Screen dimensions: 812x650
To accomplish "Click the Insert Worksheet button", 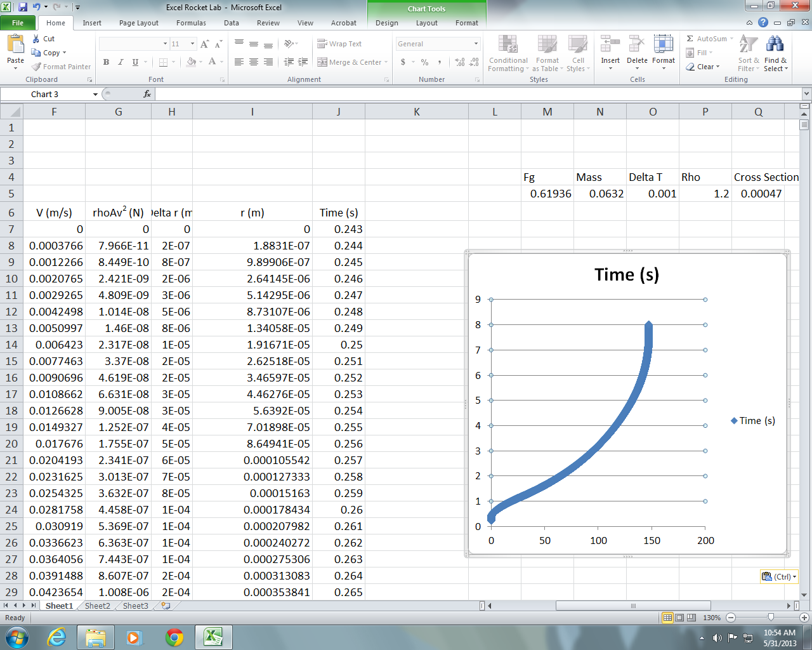I will click(166, 606).
